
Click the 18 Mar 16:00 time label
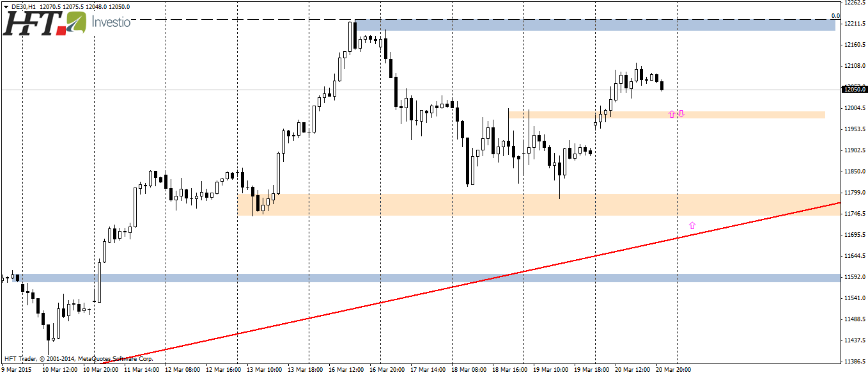510,370
